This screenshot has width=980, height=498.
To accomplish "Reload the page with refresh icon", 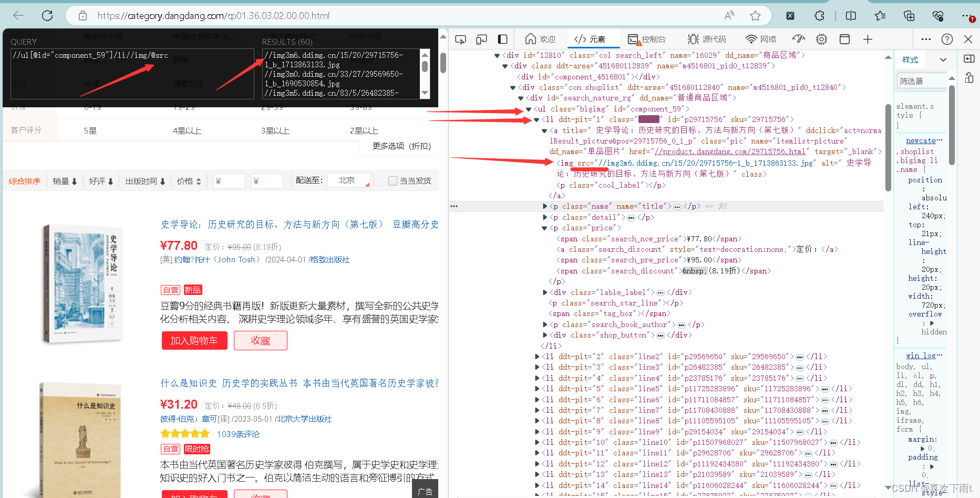I will [x=47, y=16].
